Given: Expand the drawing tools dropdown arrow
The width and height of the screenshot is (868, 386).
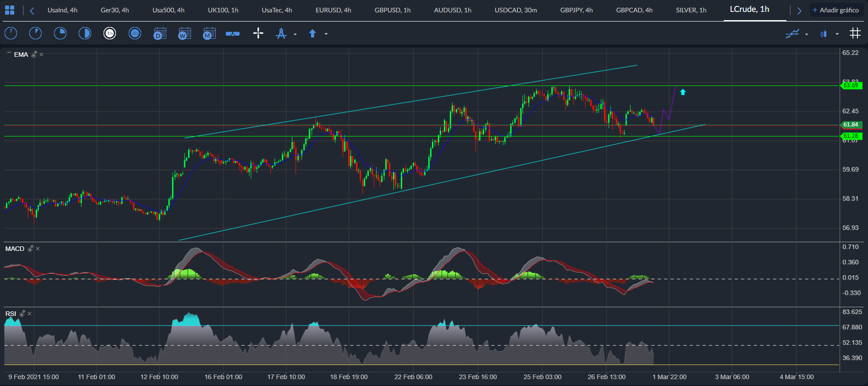Looking at the screenshot, I should [x=295, y=34].
